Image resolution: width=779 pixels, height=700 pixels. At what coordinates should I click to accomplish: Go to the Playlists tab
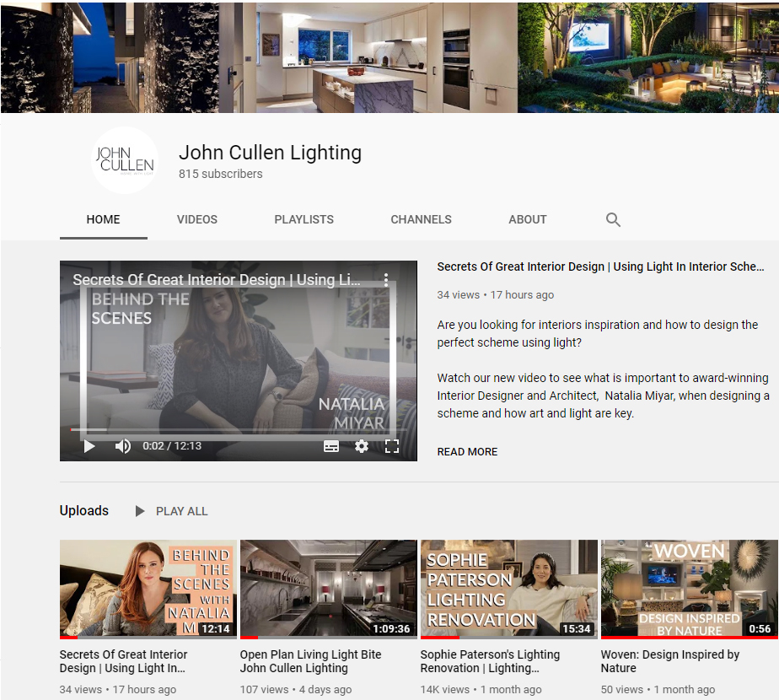[304, 219]
